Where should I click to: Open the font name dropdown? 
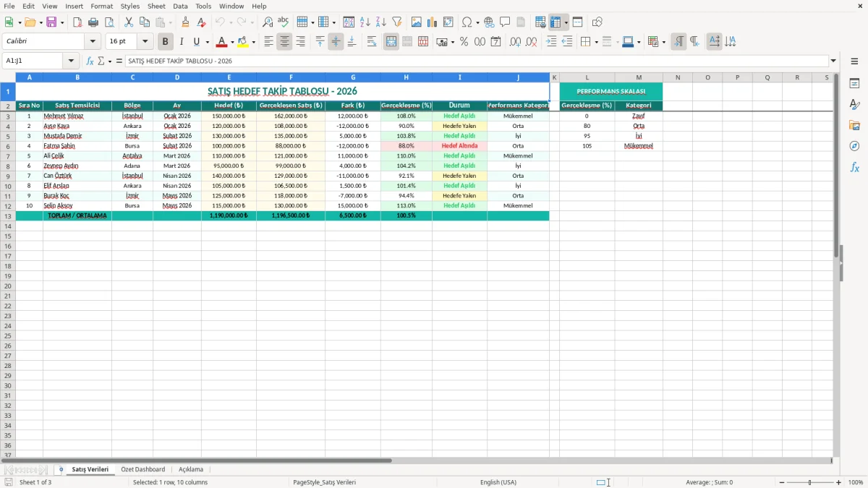[x=93, y=42]
